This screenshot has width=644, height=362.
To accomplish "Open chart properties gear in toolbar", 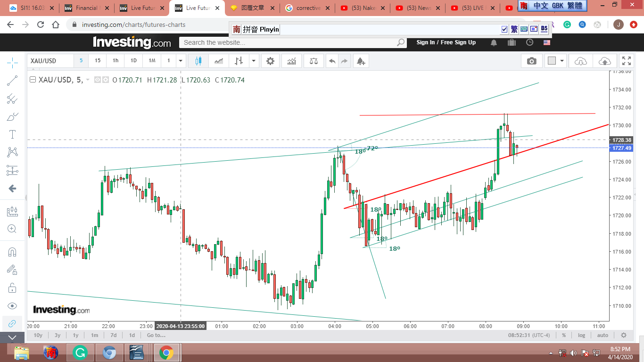I will 270,61.
